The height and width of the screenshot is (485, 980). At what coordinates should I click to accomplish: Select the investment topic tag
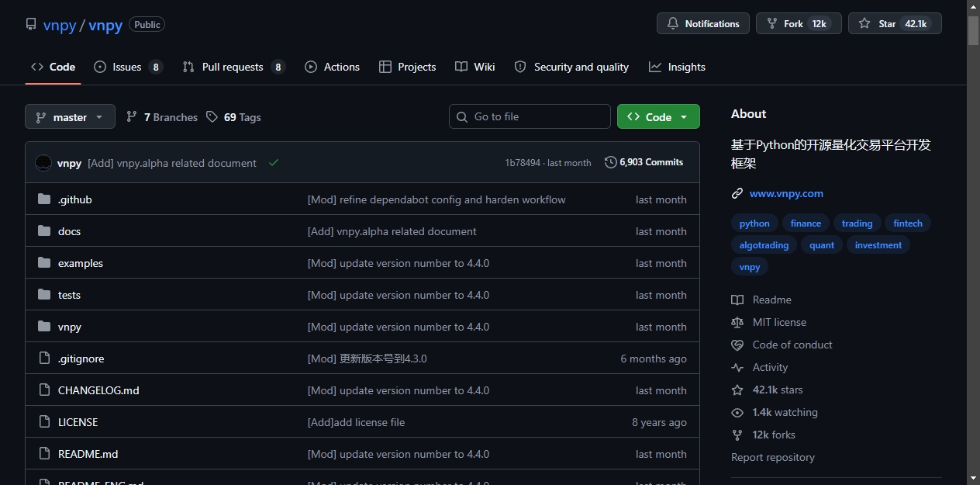(x=878, y=245)
